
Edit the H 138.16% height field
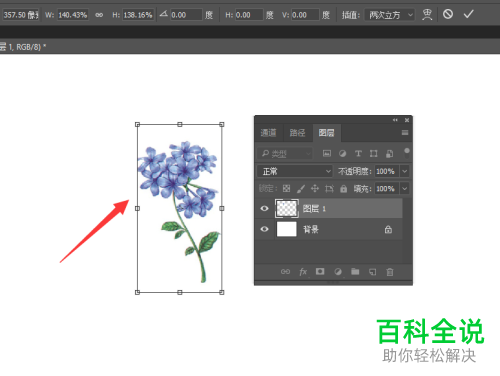(x=138, y=15)
